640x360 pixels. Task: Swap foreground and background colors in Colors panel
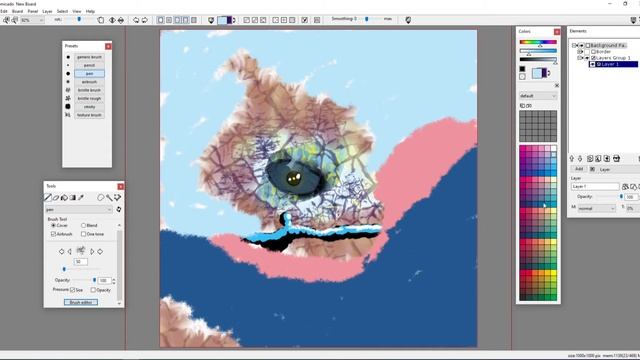tap(549, 73)
